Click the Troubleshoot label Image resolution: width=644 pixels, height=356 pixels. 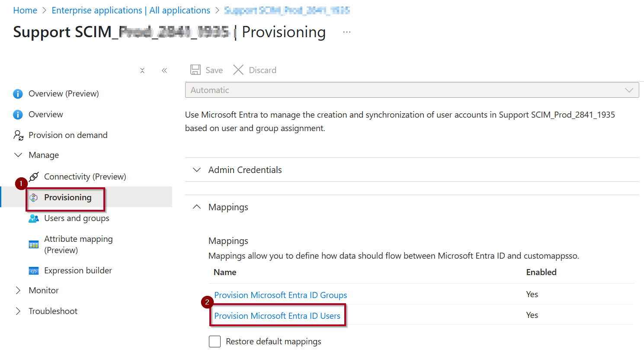(x=53, y=311)
